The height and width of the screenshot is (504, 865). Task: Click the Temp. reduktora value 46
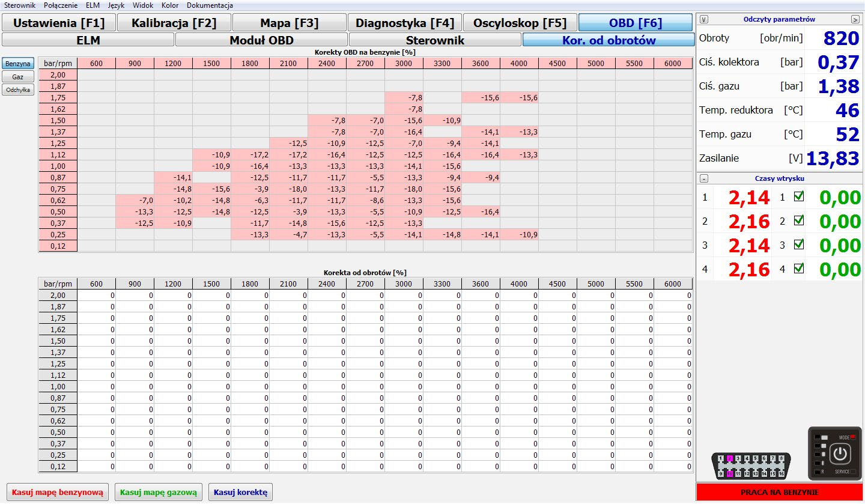pos(847,111)
